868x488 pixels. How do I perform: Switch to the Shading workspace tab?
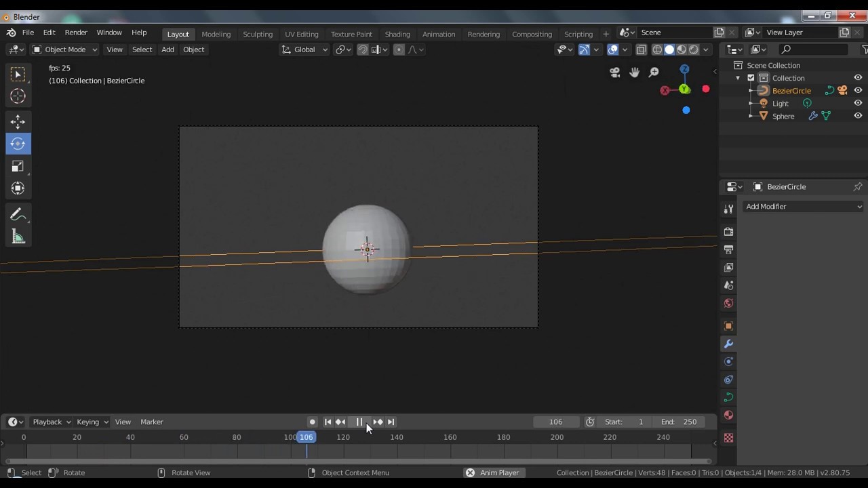click(x=397, y=34)
